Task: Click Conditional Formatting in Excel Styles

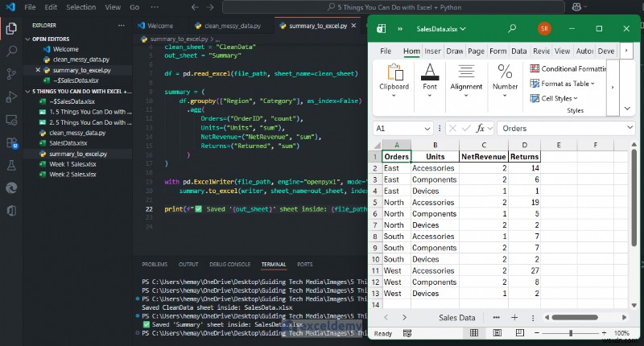Action: tap(568, 68)
